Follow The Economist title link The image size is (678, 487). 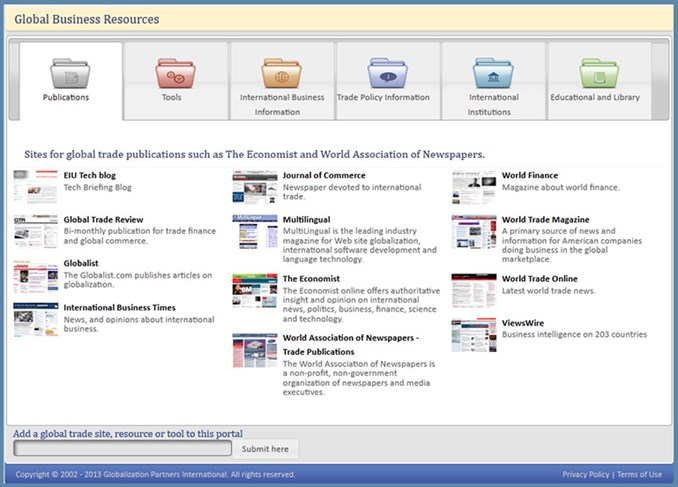pyautogui.click(x=311, y=279)
